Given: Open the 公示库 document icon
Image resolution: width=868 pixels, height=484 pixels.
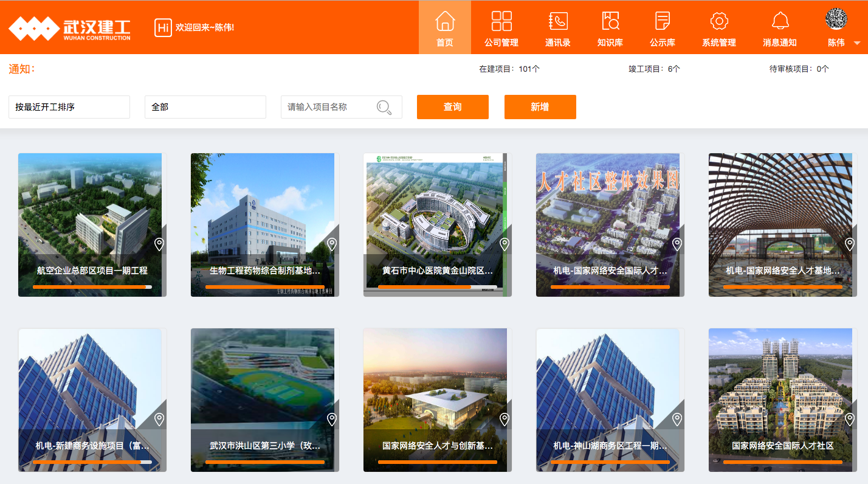Looking at the screenshot, I should (x=663, y=21).
